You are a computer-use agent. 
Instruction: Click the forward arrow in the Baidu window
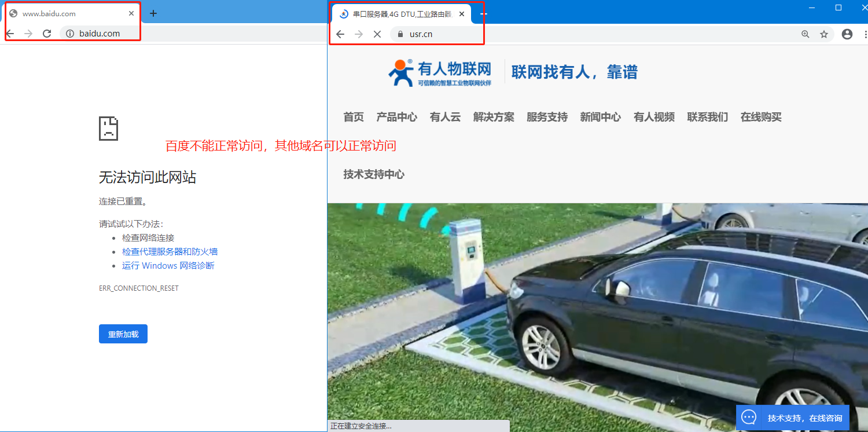pos(28,34)
